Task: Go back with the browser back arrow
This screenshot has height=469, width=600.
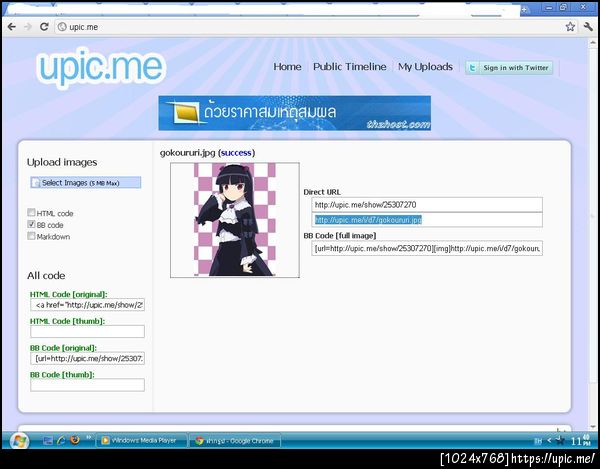Action: pyautogui.click(x=12, y=27)
